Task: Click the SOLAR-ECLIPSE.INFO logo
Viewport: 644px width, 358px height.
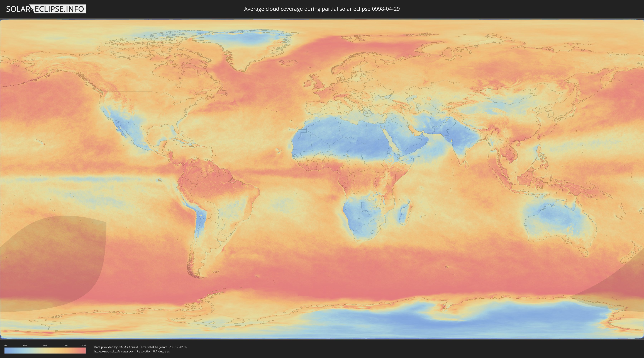Action: pyautogui.click(x=46, y=9)
